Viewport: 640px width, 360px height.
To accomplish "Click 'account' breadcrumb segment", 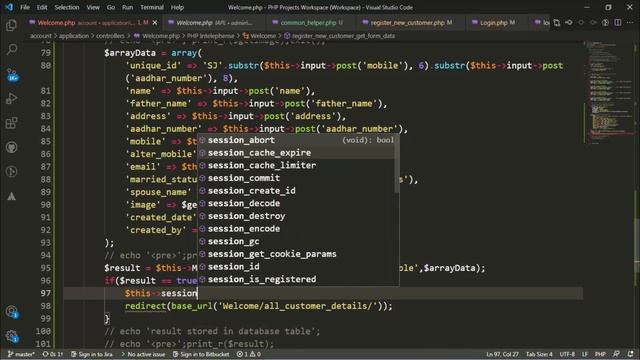I will pyautogui.click(x=40, y=36).
